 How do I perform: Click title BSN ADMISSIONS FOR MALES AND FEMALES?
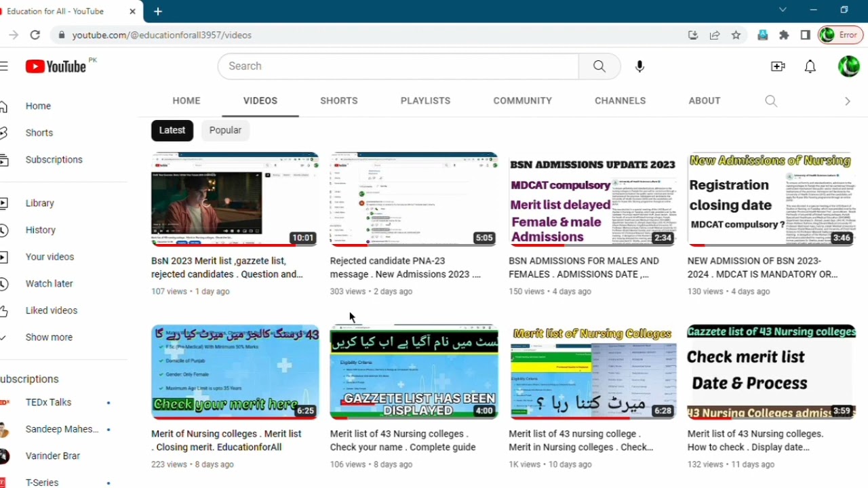coord(584,268)
